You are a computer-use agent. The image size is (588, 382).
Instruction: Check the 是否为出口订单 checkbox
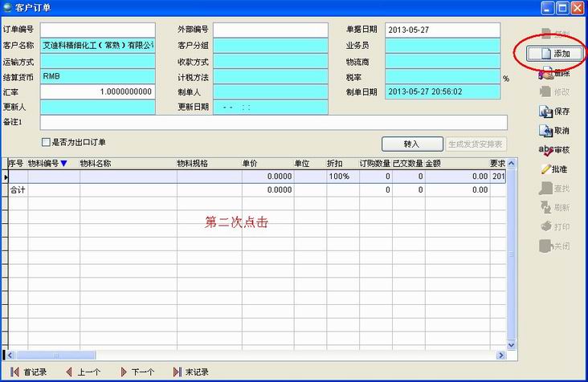coord(46,143)
